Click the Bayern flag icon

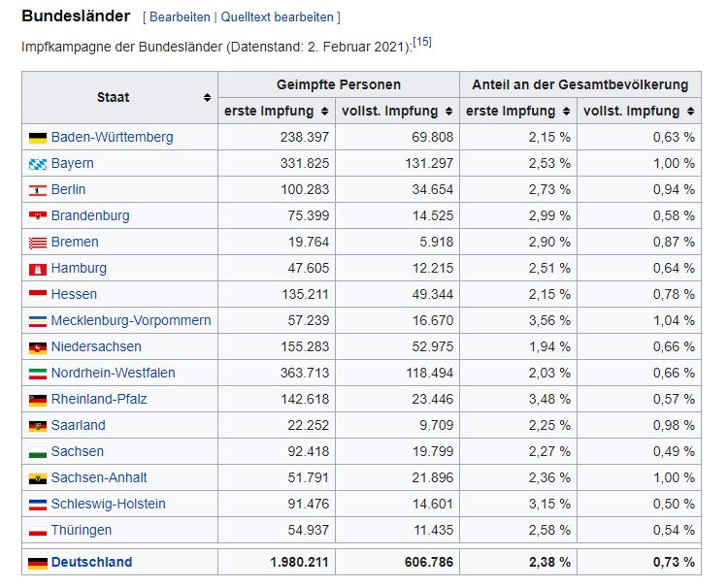click(38, 164)
